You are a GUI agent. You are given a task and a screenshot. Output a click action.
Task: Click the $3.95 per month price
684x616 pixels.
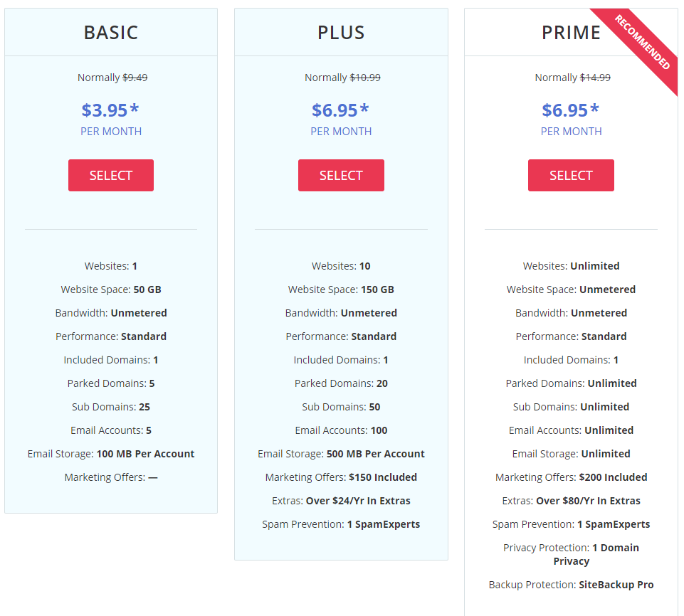(x=110, y=110)
